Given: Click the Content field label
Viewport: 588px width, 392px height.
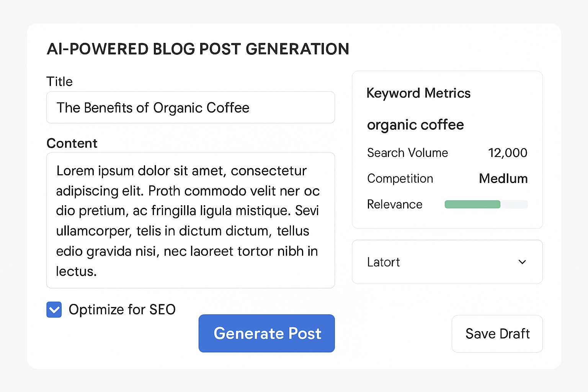Looking at the screenshot, I should click(x=72, y=143).
